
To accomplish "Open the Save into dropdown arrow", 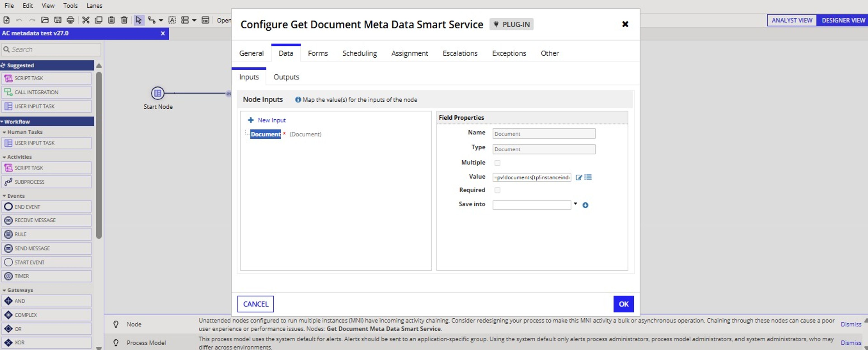I will pyautogui.click(x=576, y=204).
